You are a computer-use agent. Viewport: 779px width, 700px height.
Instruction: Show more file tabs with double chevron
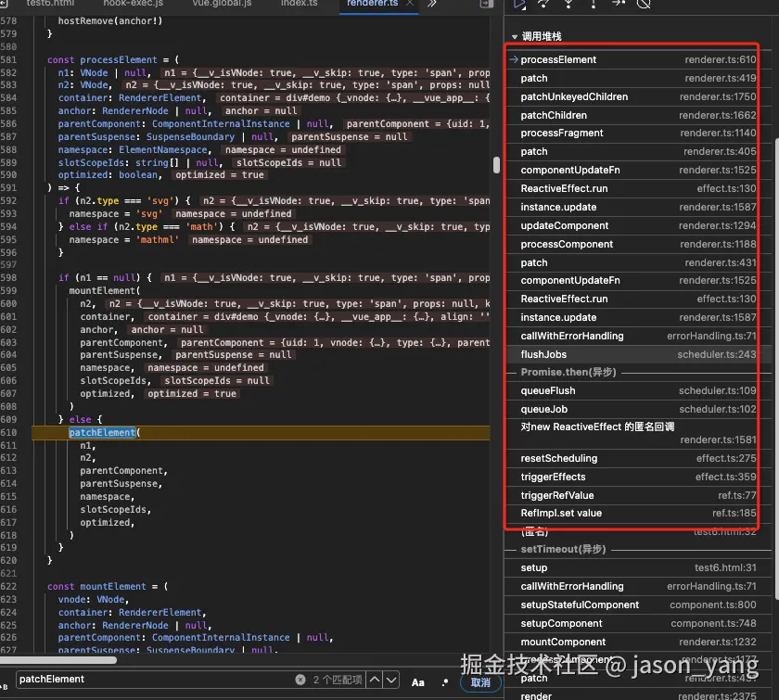coord(432,4)
